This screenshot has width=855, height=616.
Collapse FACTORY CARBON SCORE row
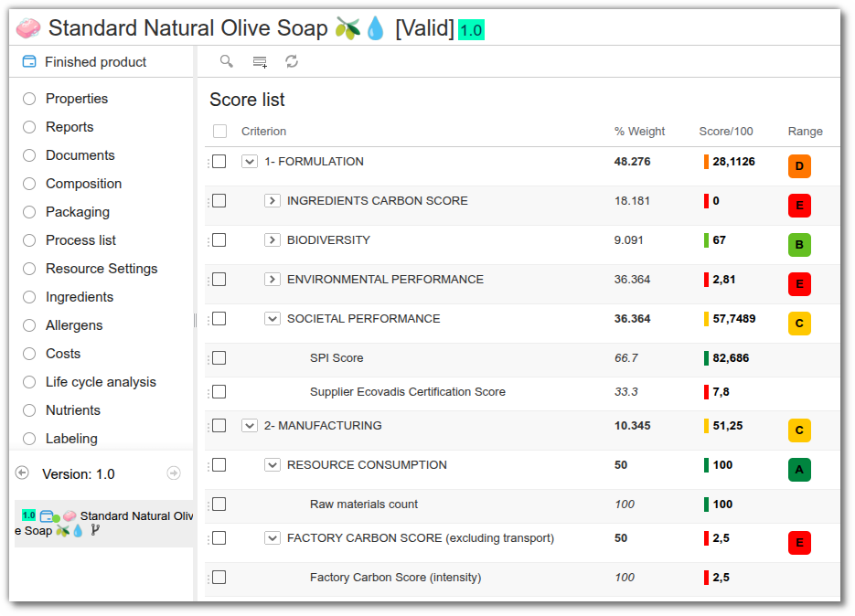(x=273, y=537)
